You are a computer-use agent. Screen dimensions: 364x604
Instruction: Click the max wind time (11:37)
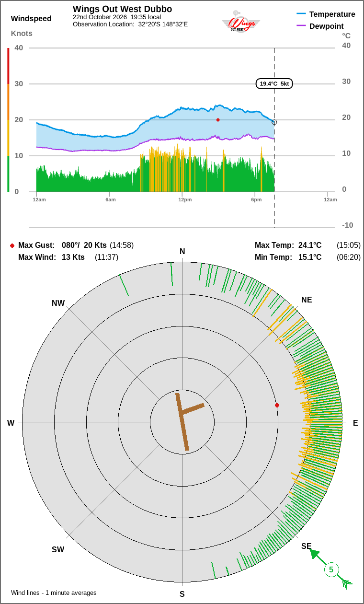pyautogui.click(x=106, y=257)
